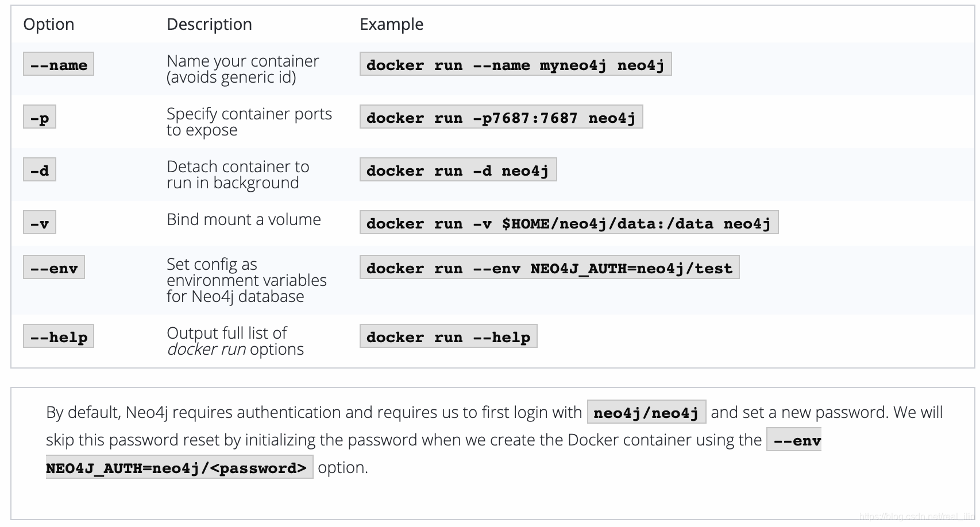Viewport: 980px width, 527px height.
Task: Click the -p option code label
Action: click(x=40, y=117)
